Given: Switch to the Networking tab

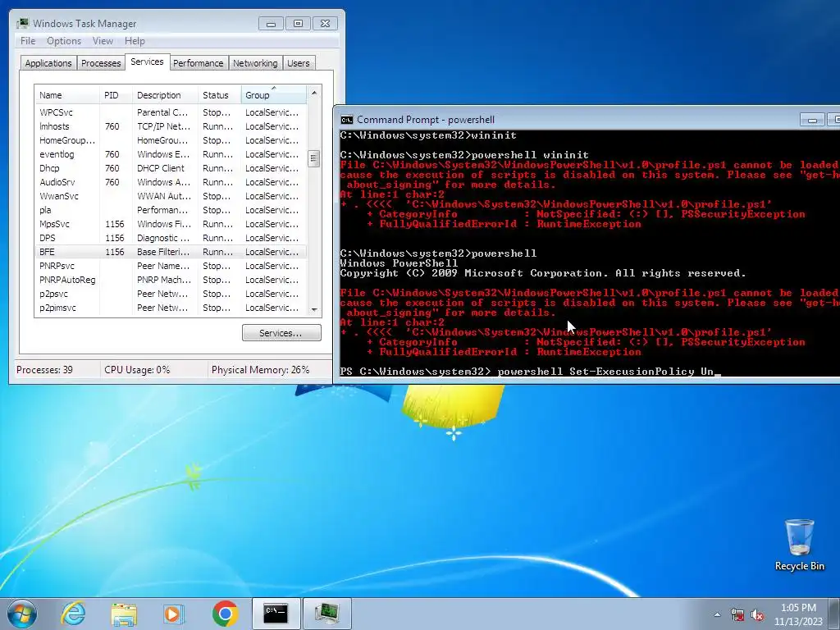Looking at the screenshot, I should coord(255,63).
